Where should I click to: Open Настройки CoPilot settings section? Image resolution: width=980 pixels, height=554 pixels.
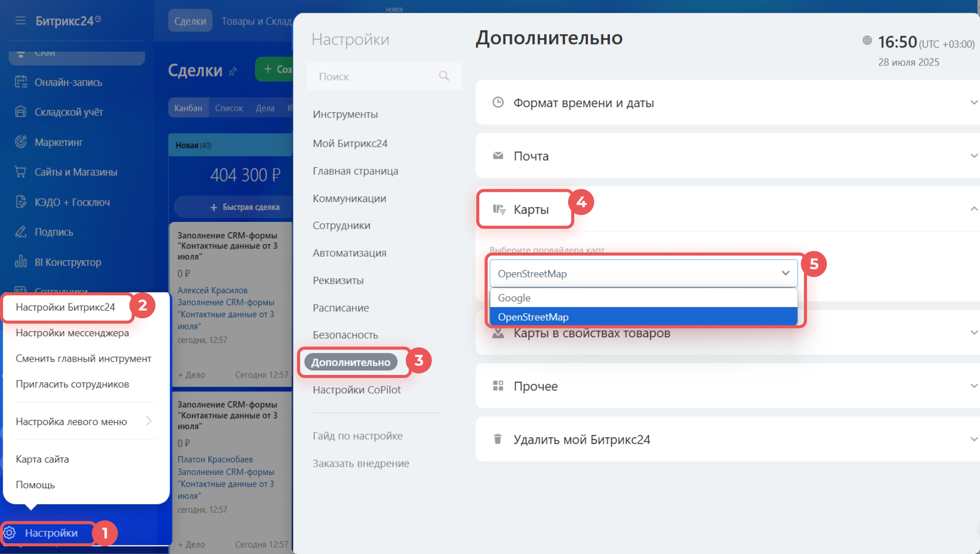click(357, 390)
